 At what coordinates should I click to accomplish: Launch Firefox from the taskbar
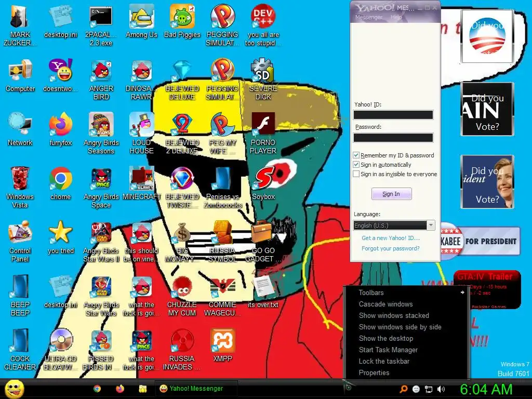(x=120, y=389)
